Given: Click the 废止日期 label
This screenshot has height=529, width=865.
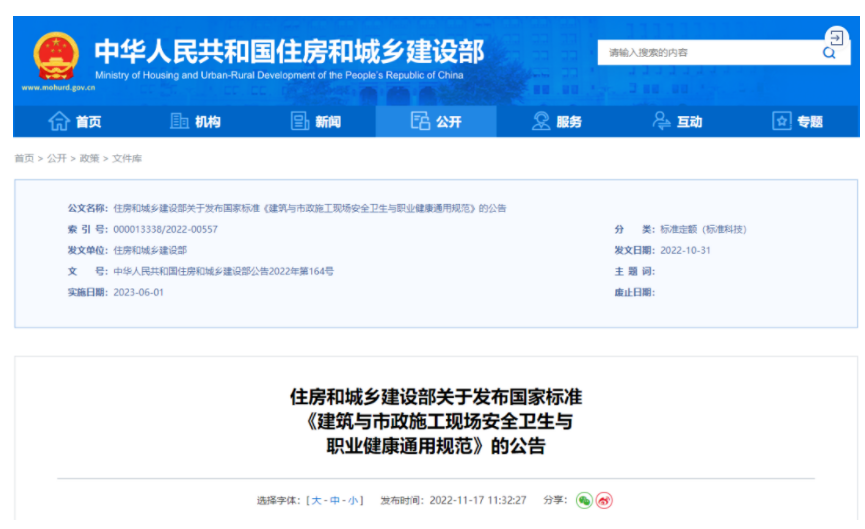Looking at the screenshot, I should point(634,292).
